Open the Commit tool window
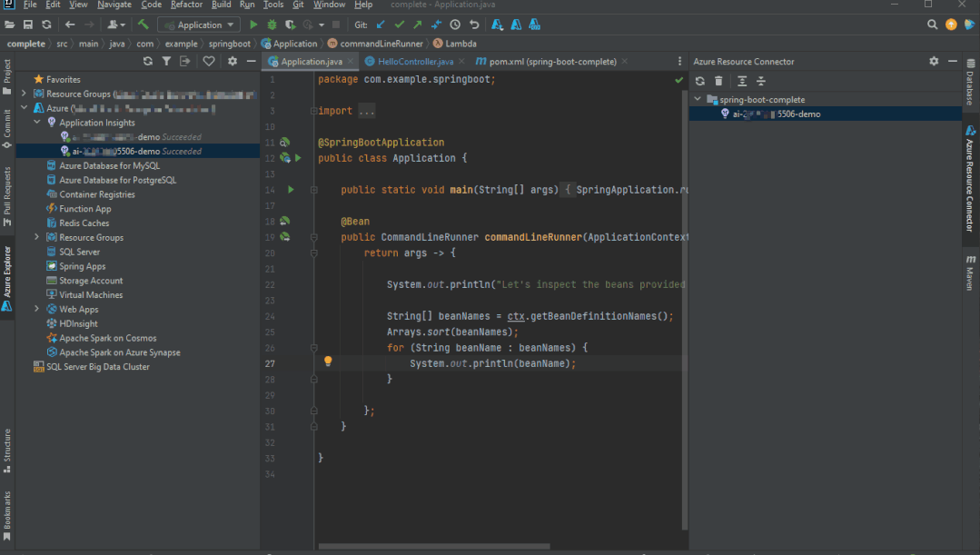 coord(7,129)
